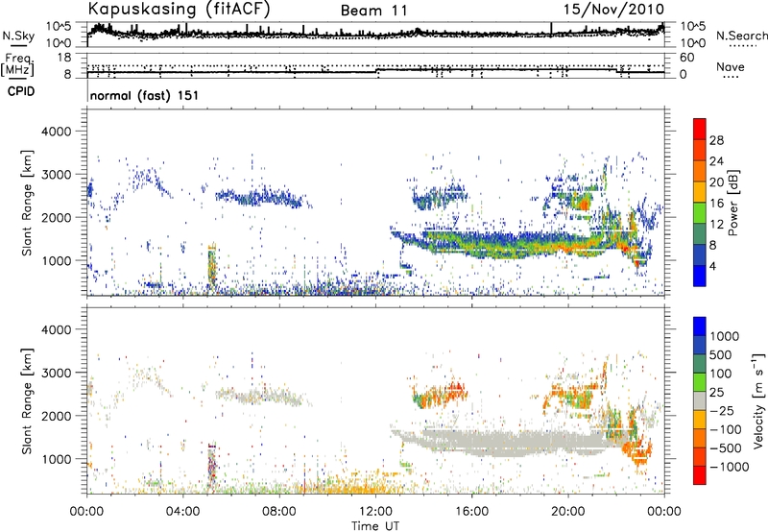The image size is (768, 532).
Task: Click the '12:00' time tick label
Action: coord(375,512)
